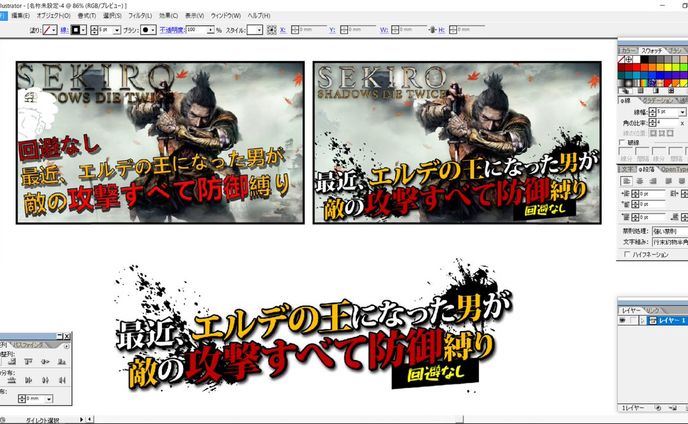Click the align left paragraph icon

tap(627, 181)
